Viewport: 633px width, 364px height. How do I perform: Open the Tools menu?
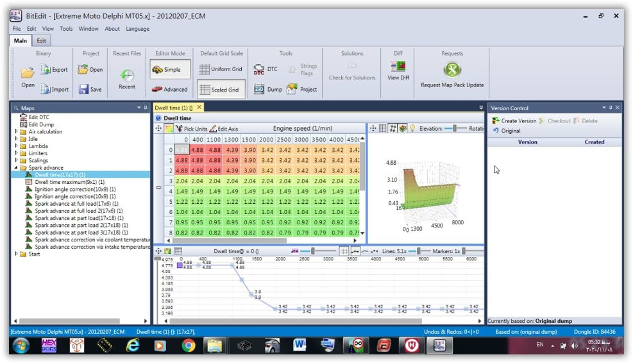(66, 29)
